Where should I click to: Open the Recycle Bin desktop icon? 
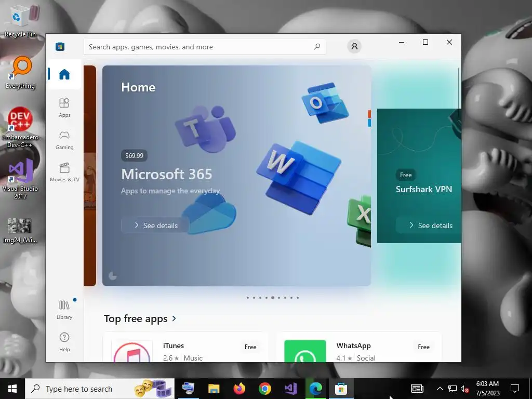(x=20, y=21)
